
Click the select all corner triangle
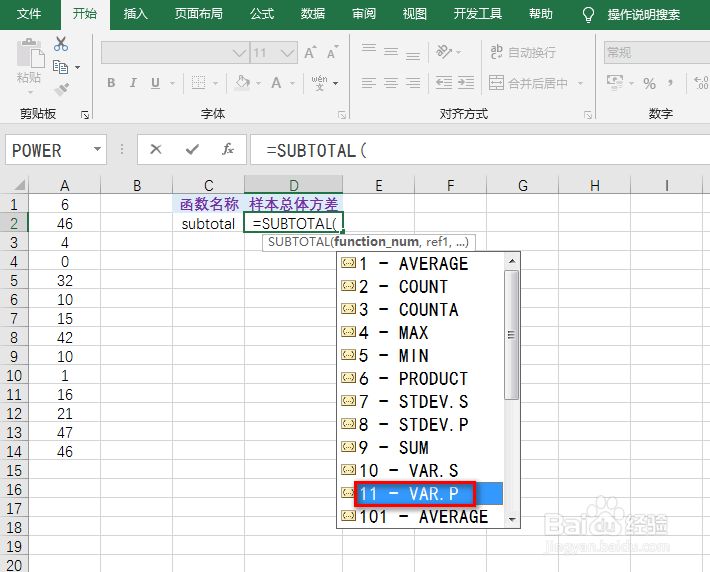(x=19, y=185)
